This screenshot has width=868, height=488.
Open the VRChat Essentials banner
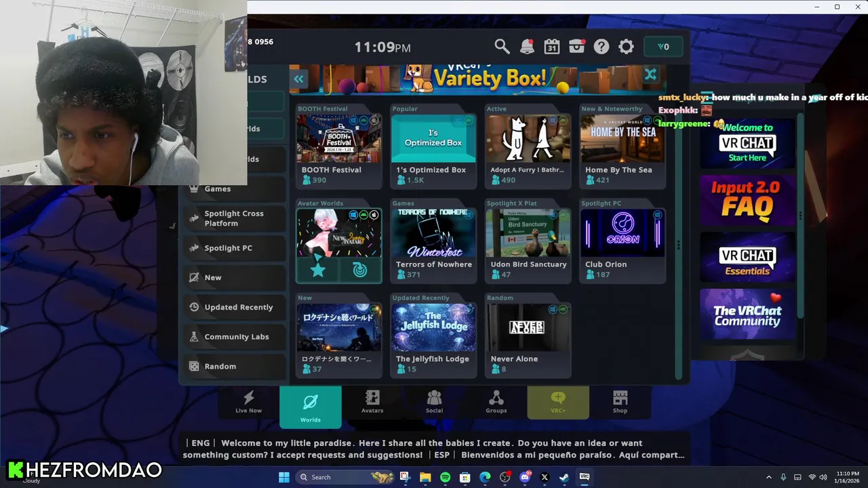(747, 258)
